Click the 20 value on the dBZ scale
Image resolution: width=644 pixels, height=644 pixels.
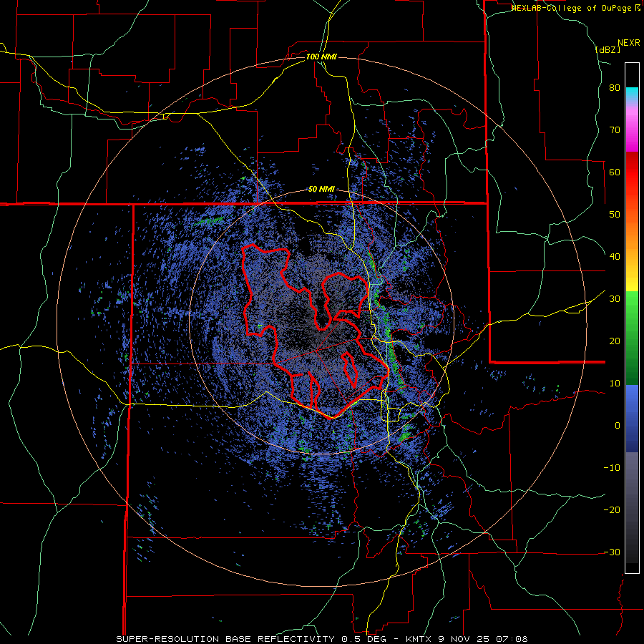[615, 341]
